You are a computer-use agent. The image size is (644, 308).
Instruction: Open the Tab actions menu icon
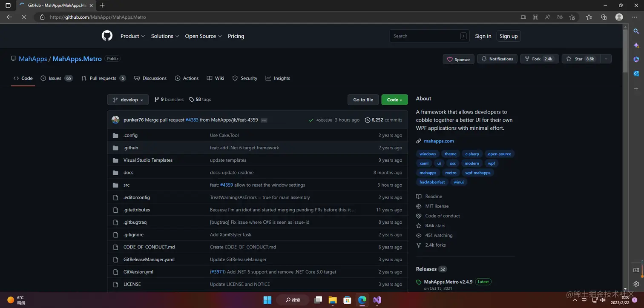(x=8, y=5)
